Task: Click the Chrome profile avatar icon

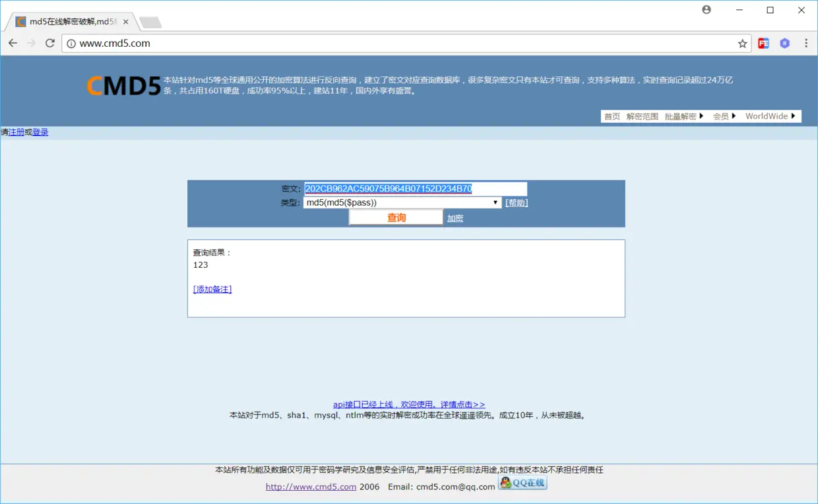Action: 707,10
